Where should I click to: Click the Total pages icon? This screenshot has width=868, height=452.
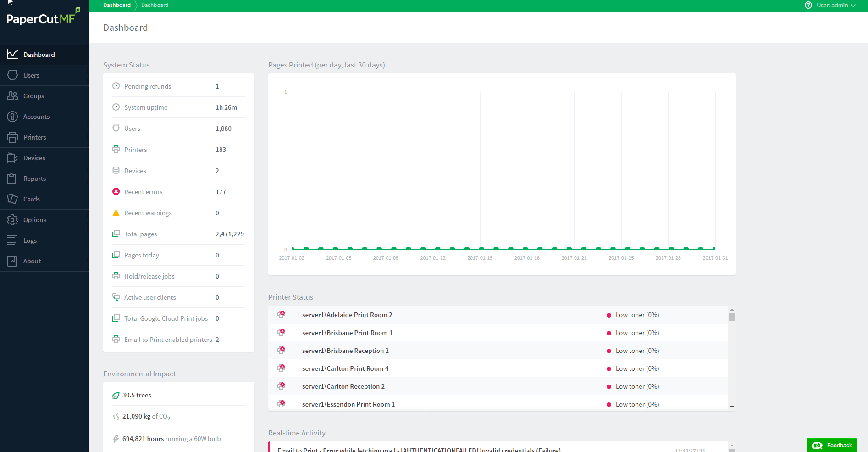116,234
